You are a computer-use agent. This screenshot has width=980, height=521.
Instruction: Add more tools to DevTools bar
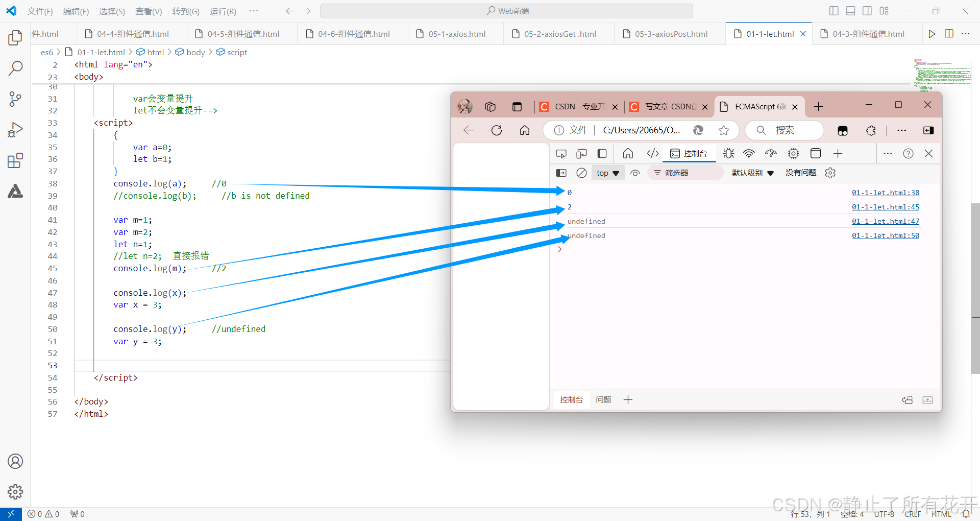838,154
